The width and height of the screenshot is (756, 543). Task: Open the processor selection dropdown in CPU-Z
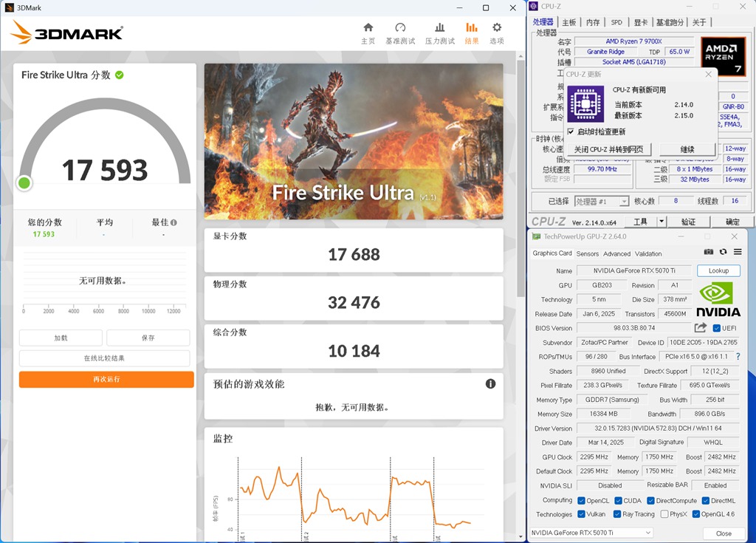602,201
